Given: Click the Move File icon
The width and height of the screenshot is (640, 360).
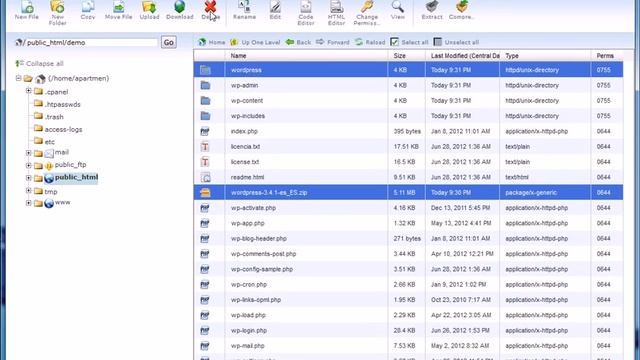Looking at the screenshot, I should [x=118, y=10].
